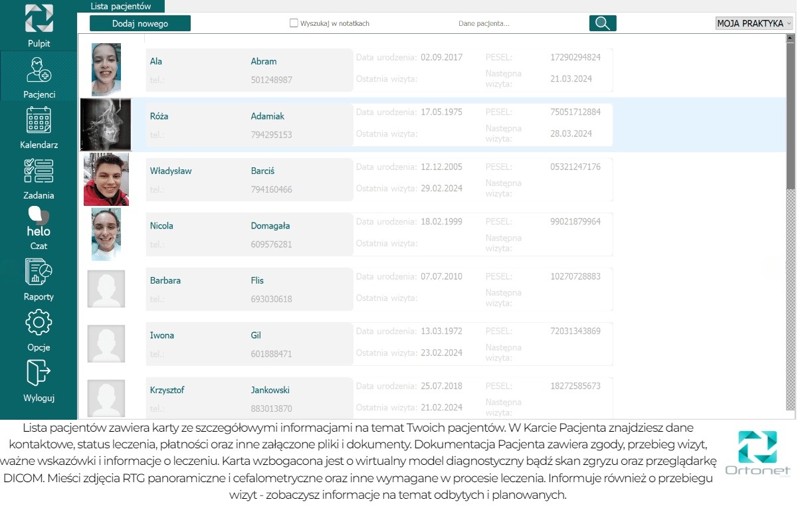This screenshot has width=802, height=532.
Task: Enable the Wyszukaj w notatkach checkbox
Action: [294, 23]
